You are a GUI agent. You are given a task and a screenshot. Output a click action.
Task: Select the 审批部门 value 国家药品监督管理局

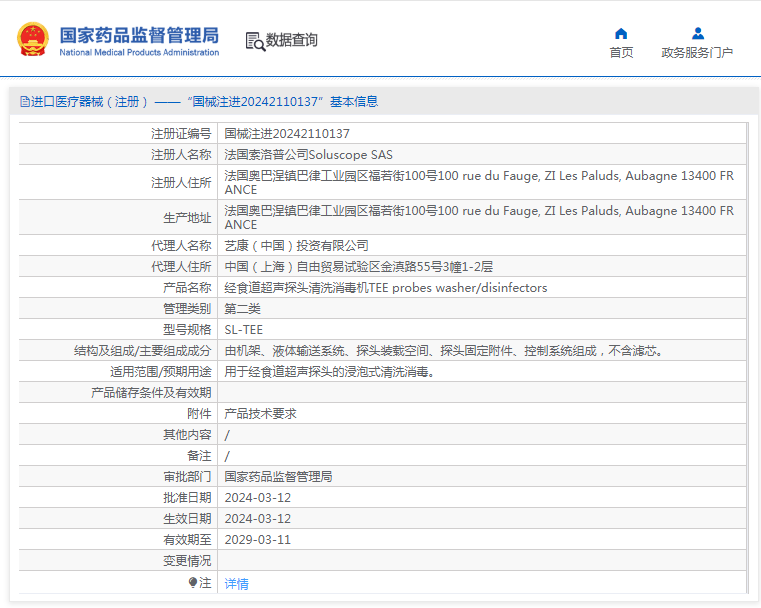pyautogui.click(x=278, y=477)
